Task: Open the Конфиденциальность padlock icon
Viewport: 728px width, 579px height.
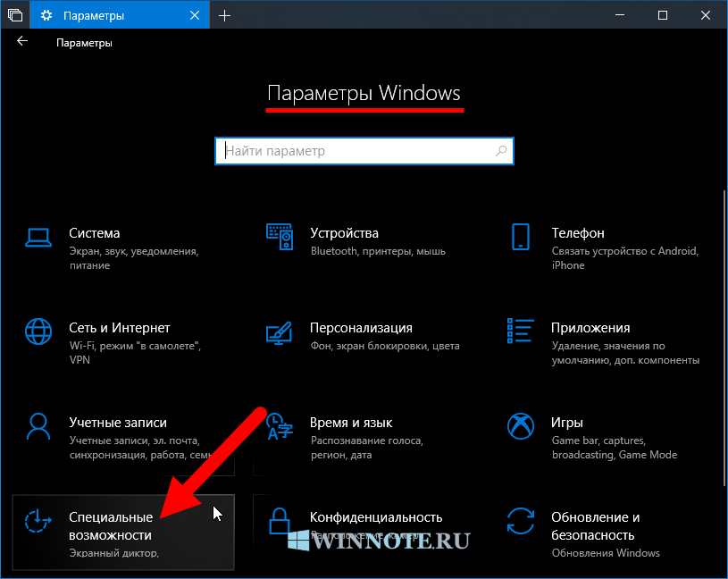Action: [x=280, y=521]
